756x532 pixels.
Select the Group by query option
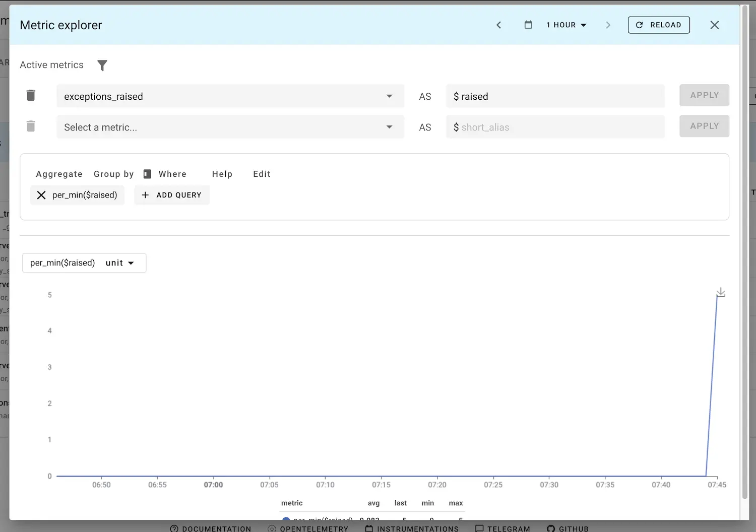tap(113, 174)
